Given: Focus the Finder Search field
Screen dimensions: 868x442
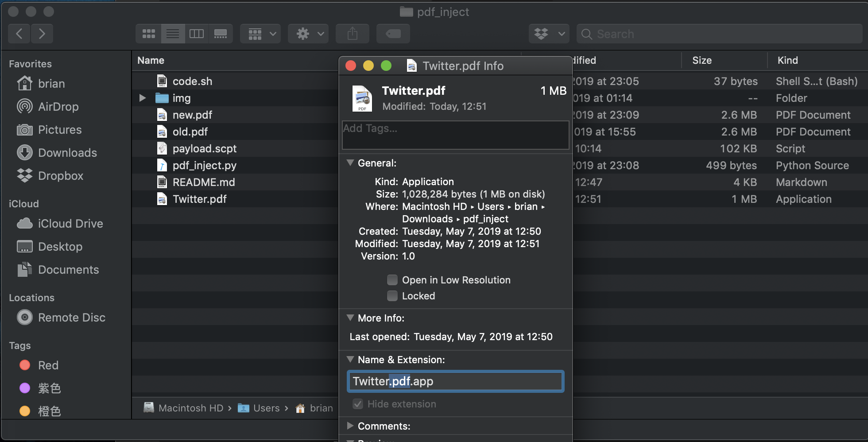Looking at the screenshot, I should [719, 34].
